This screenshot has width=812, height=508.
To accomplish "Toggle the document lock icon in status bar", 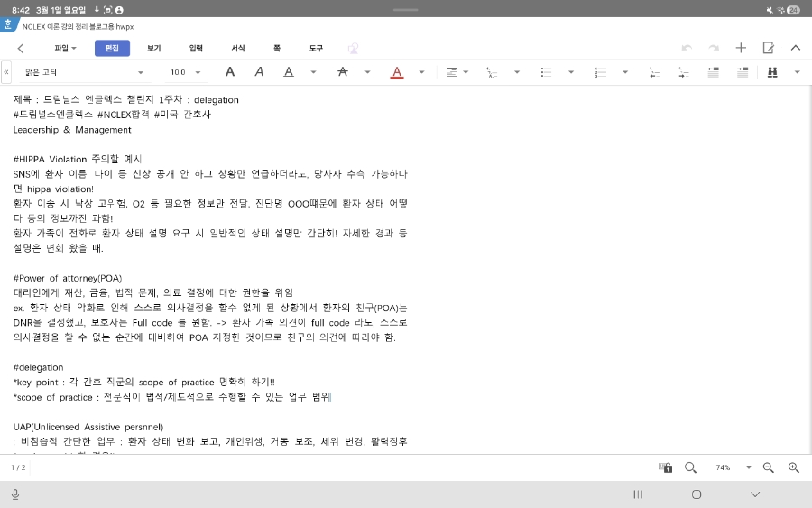I will point(666,467).
